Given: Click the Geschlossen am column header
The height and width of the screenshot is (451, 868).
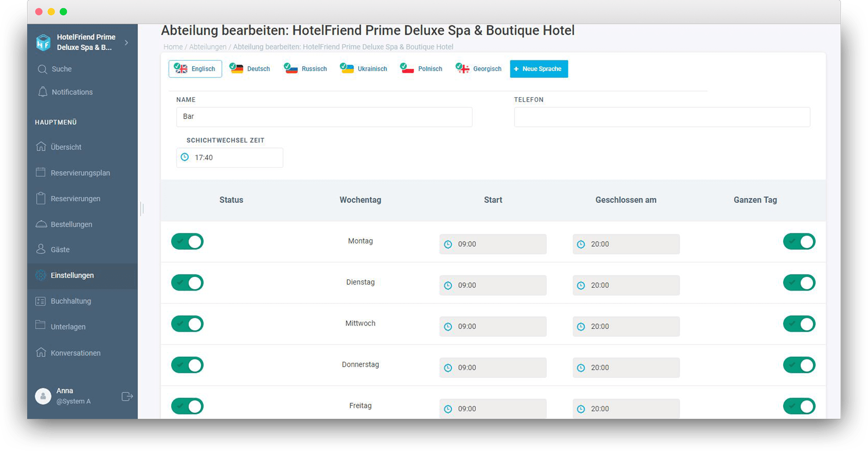Looking at the screenshot, I should (626, 200).
